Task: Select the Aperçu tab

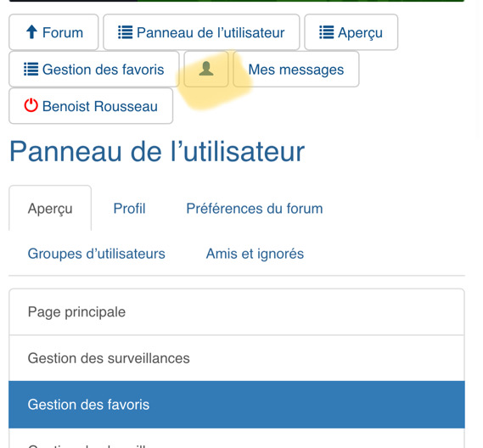Action: 50,209
